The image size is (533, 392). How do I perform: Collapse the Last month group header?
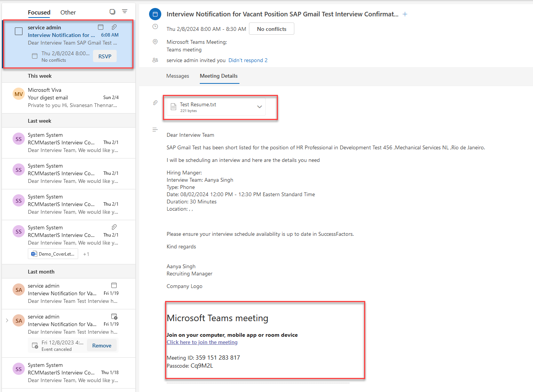pyautogui.click(x=69, y=272)
